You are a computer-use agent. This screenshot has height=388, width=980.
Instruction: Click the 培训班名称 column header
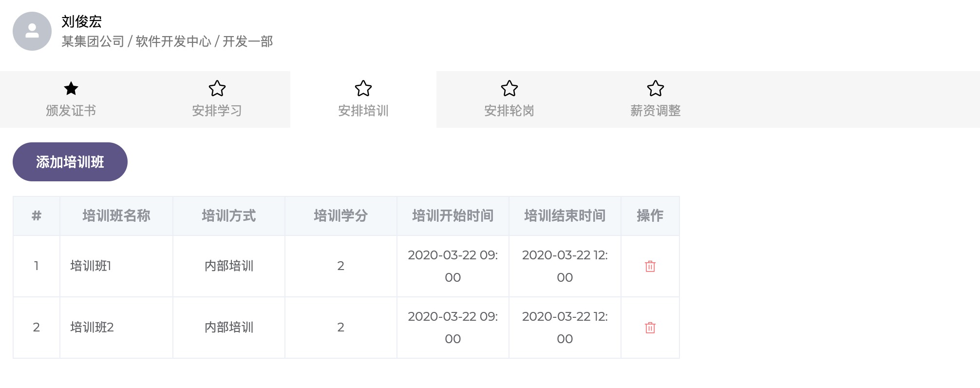(116, 215)
